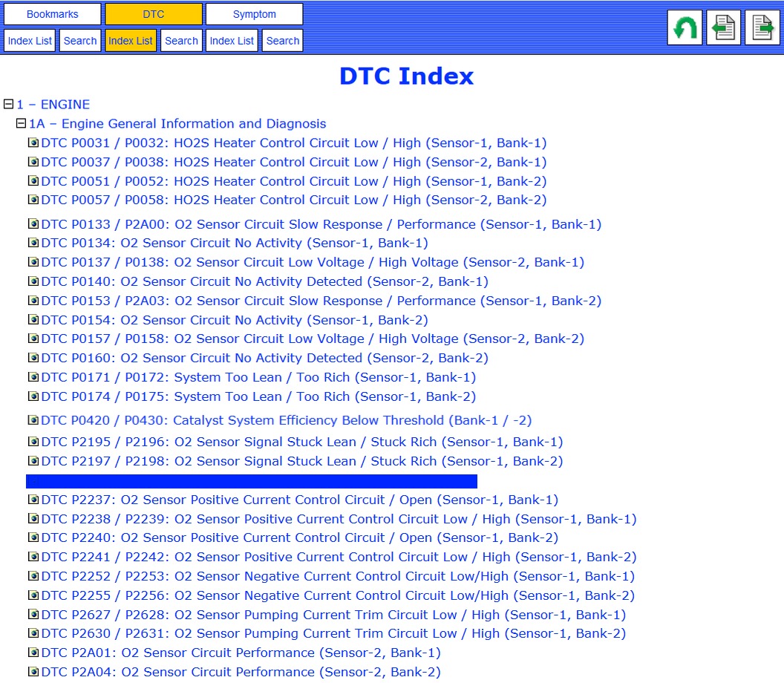The height and width of the screenshot is (683, 784).
Task: Open the Symptom tab
Action: pyautogui.click(x=255, y=14)
